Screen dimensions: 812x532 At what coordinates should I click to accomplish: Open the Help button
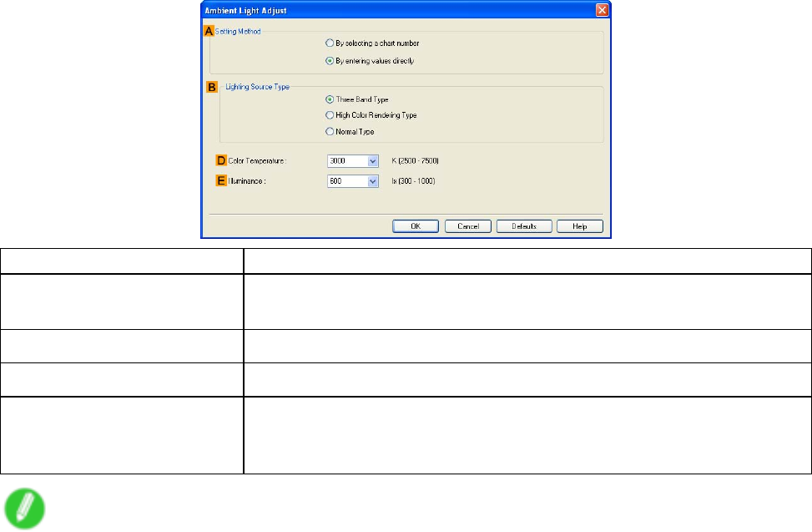click(580, 226)
